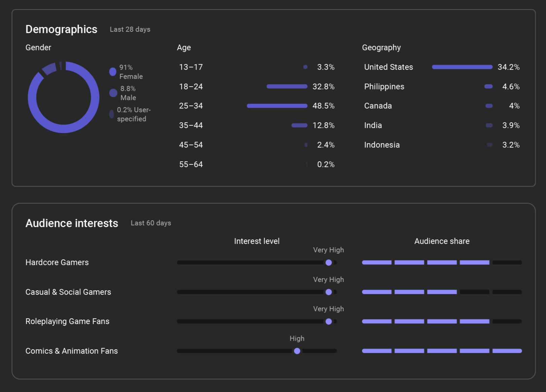Select the 18–24 age bar

pos(287,87)
